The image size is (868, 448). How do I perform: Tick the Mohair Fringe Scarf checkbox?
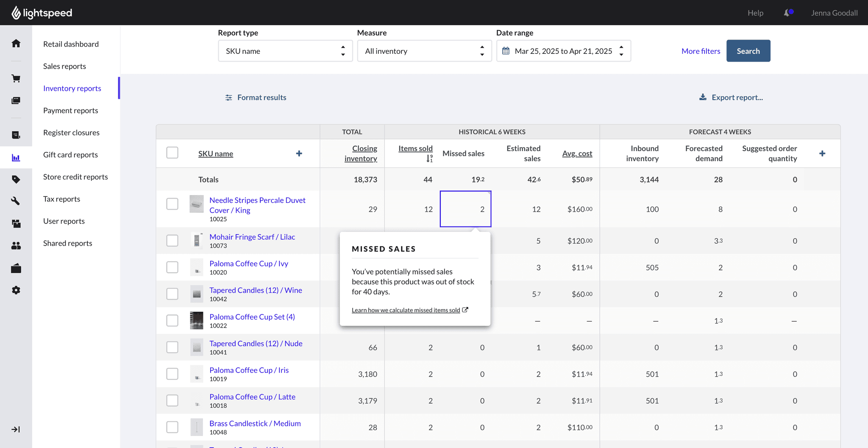tap(172, 241)
